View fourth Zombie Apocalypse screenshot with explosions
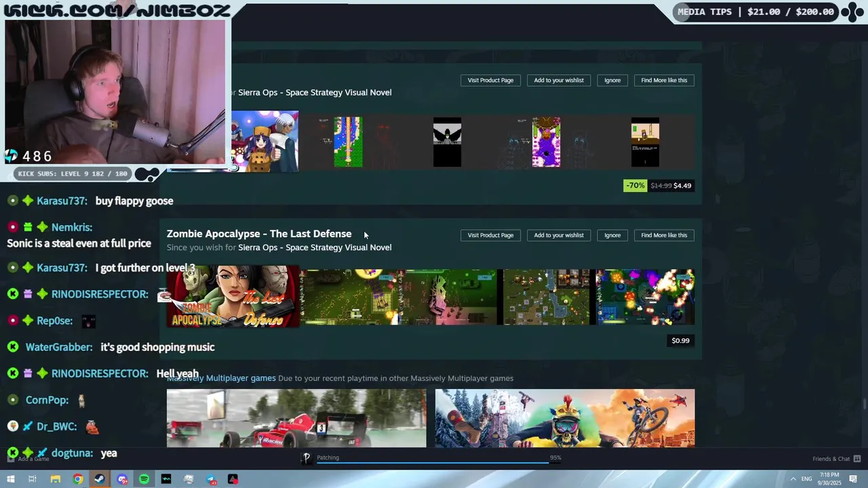 pyautogui.click(x=645, y=297)
